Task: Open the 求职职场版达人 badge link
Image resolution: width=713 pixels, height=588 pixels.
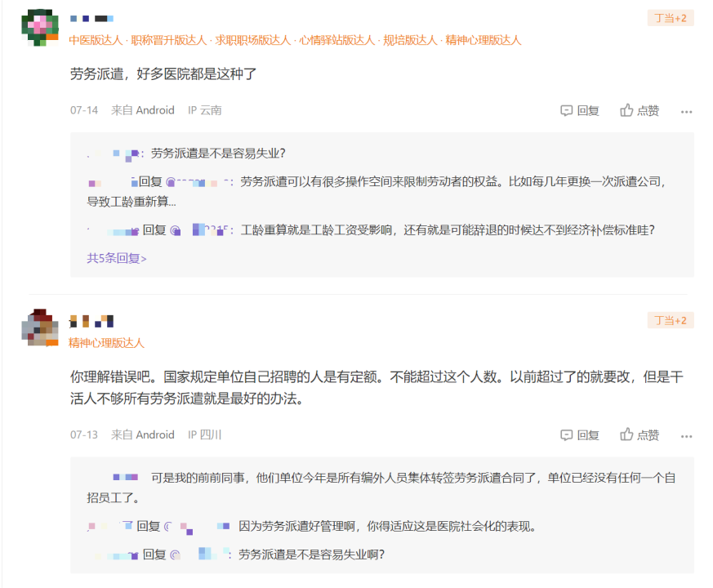Action: click(253, 40)
